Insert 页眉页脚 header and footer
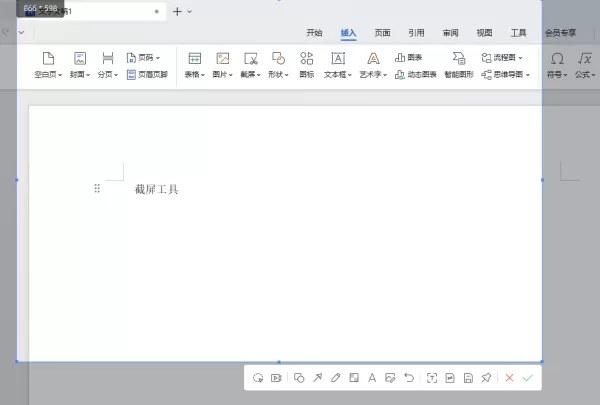 [x=147, y=74]
